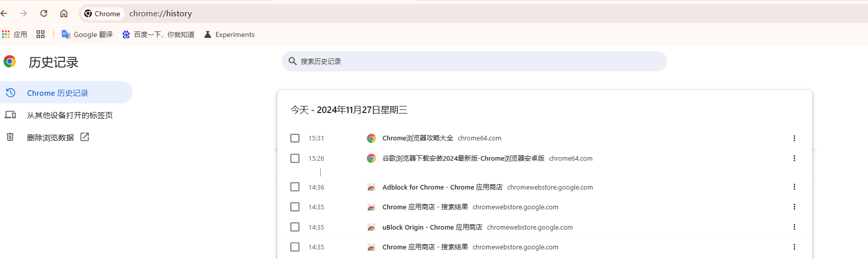Click the magnifier icon in history search
The image size is (868, 259).
[x=292, y=61]
